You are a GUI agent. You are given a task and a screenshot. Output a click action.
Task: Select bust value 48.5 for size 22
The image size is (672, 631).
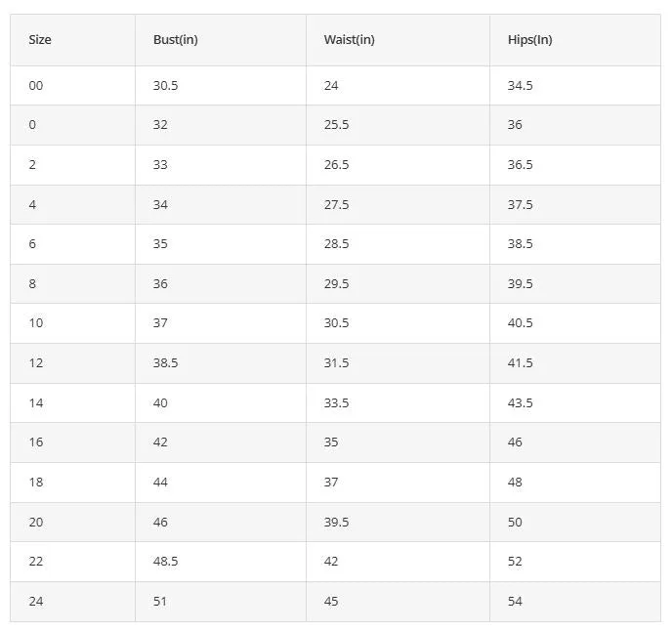[165, 561]
